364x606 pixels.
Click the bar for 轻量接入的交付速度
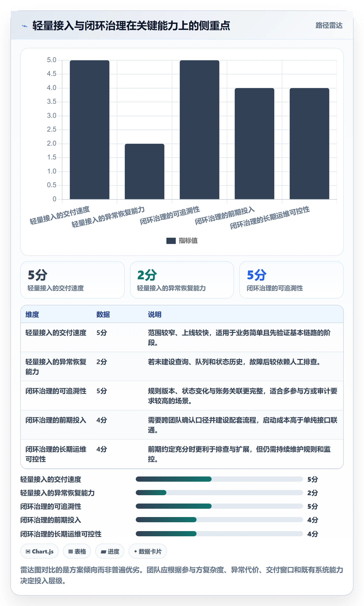[89, 130]
